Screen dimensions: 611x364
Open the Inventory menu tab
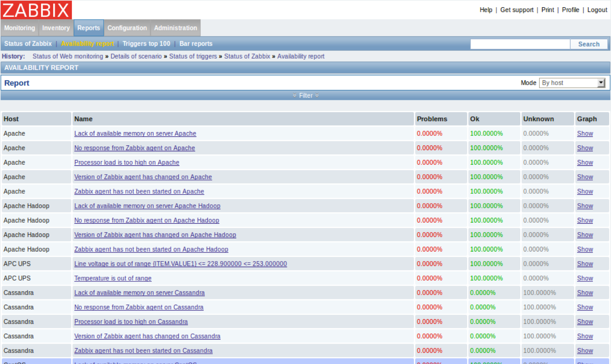pyautogui.click(x=56, y=28)
